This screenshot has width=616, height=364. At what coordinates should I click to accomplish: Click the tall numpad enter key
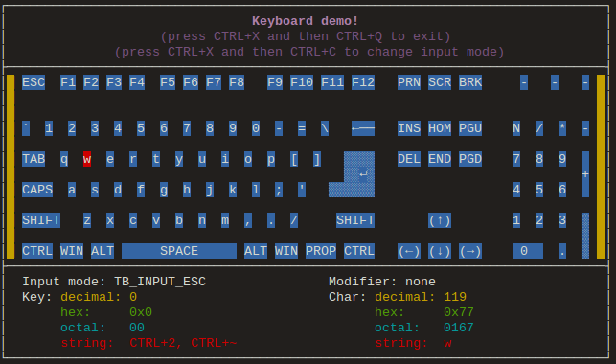click(585, 236)
